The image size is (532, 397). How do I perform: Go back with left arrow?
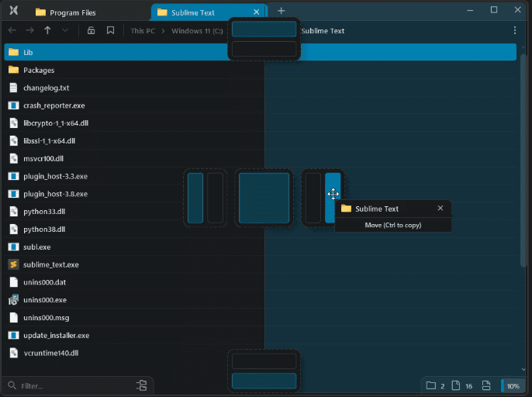[12, 30]
